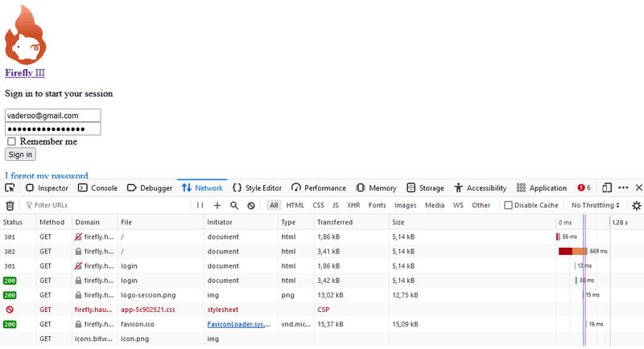644x349 pixels.
Task: Click the red error count badge
Action: [x=584, y=188]
